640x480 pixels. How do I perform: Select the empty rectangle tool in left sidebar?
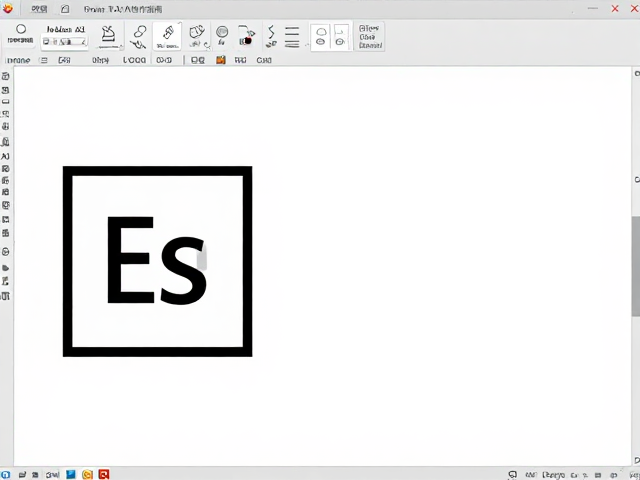5,102
